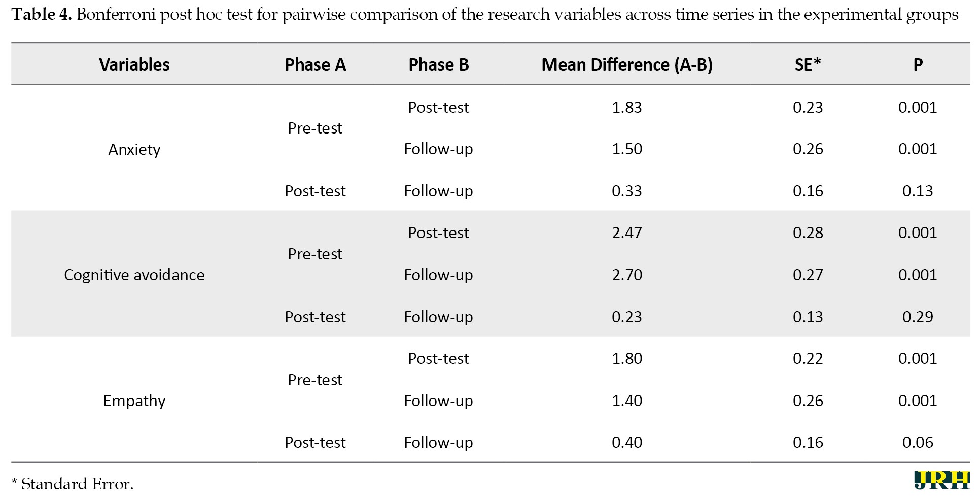Click the SE* column header

click(x=808, y=64)
